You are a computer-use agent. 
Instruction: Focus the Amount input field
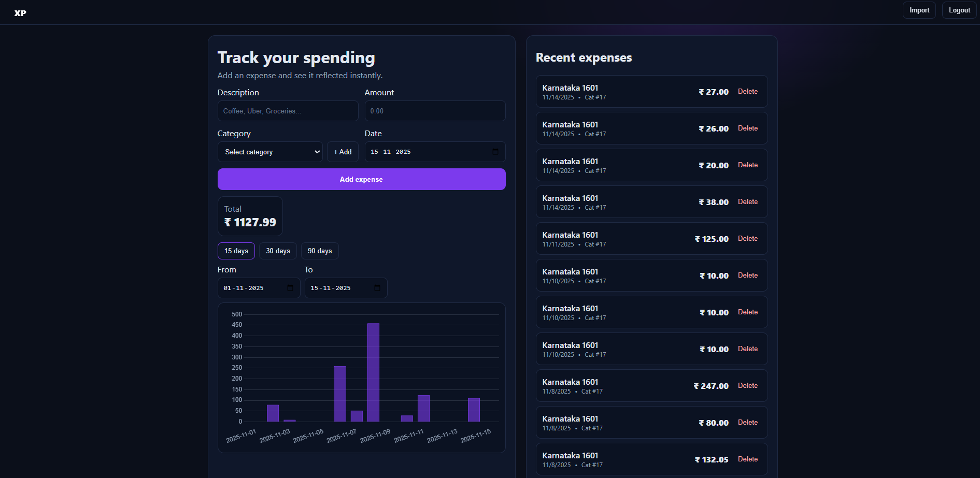pos(435,111)
